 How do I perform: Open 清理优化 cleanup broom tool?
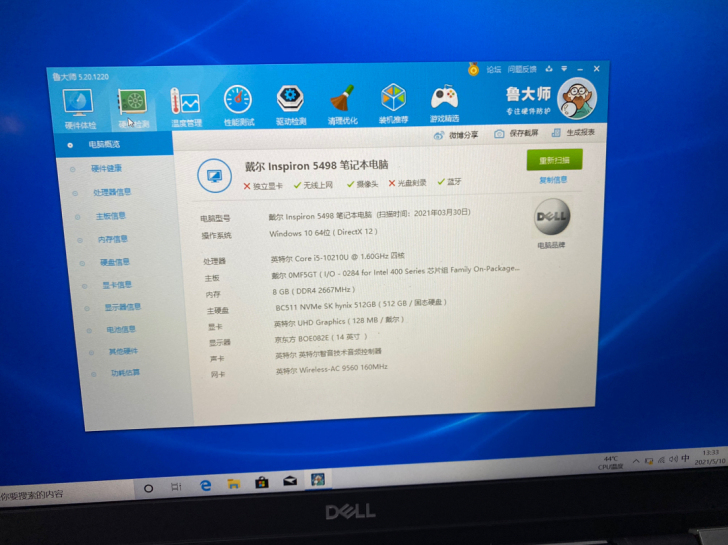pyautogui.click(x=343, y=104)
